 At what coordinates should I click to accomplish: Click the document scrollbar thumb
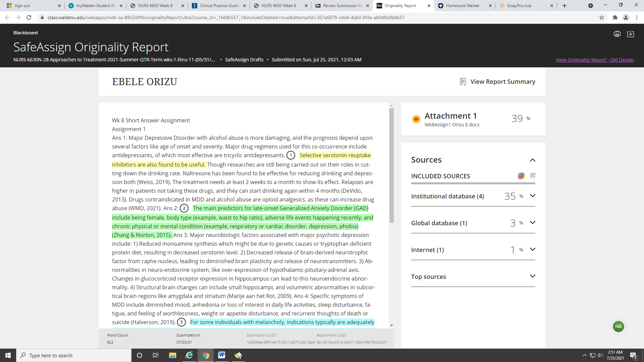391,165
